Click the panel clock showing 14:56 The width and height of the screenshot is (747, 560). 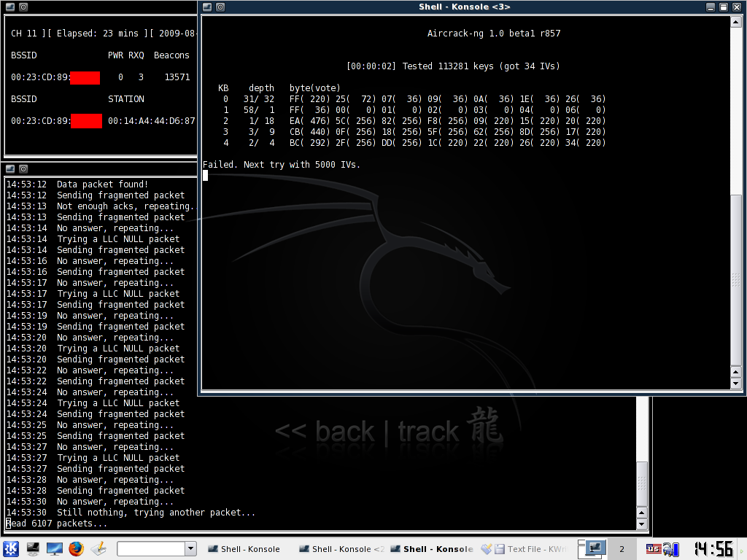[x=713, y=549]
